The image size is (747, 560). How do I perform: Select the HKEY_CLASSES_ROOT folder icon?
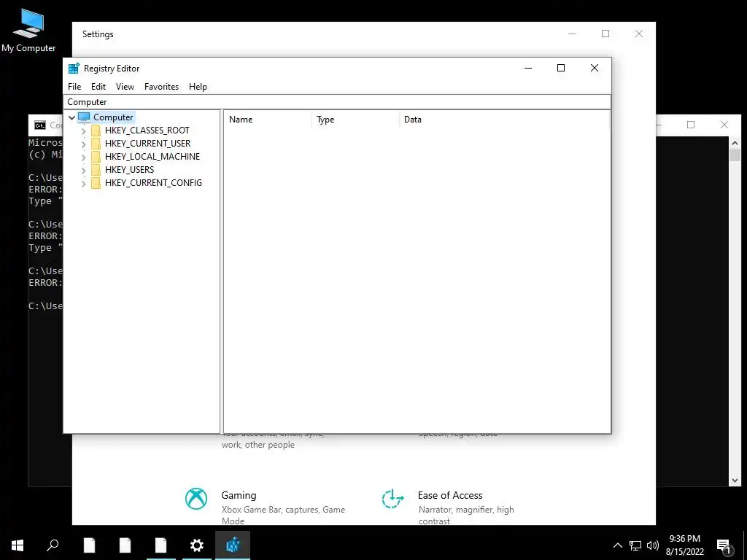[96, 131]
